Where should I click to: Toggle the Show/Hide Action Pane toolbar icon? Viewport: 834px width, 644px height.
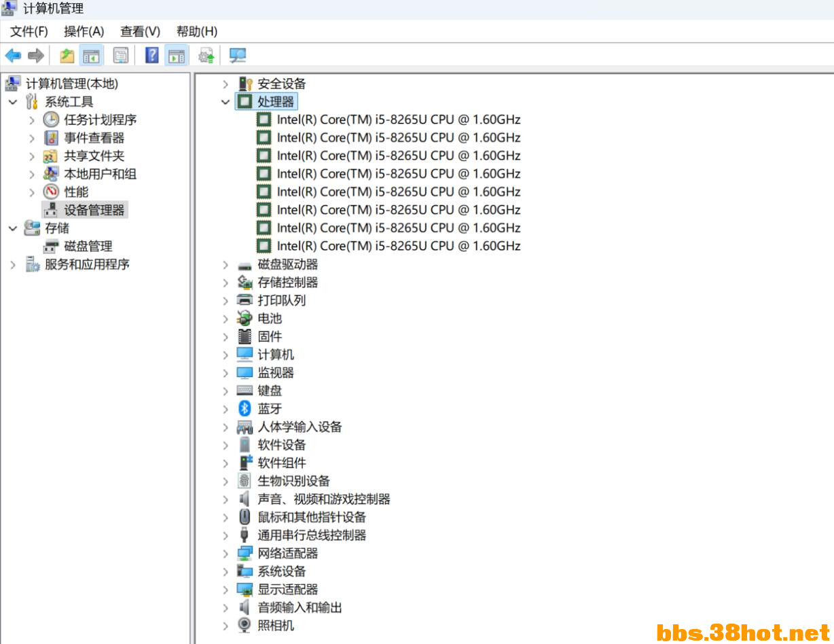pyautogui.click(x=177, y=56)
